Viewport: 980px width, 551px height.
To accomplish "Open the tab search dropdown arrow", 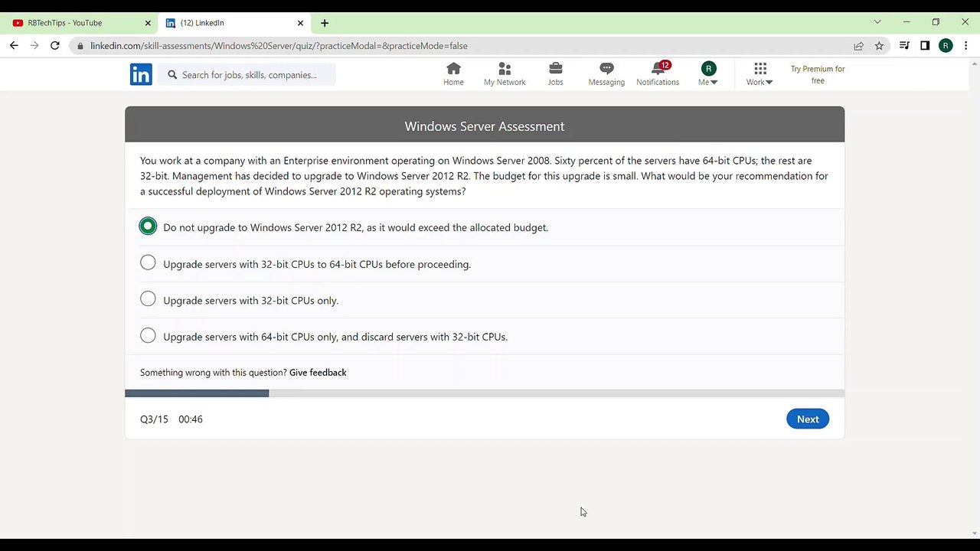I will pos(877,22).
